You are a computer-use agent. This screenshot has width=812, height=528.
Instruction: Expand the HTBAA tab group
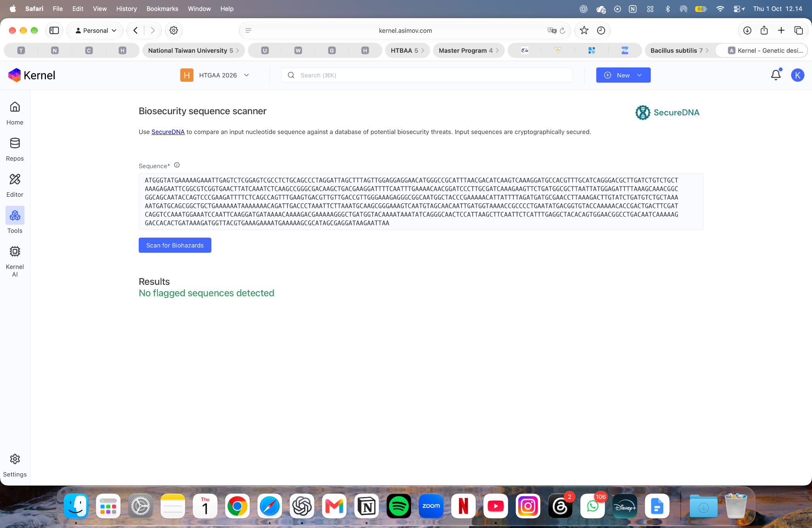tap(407, 50)
